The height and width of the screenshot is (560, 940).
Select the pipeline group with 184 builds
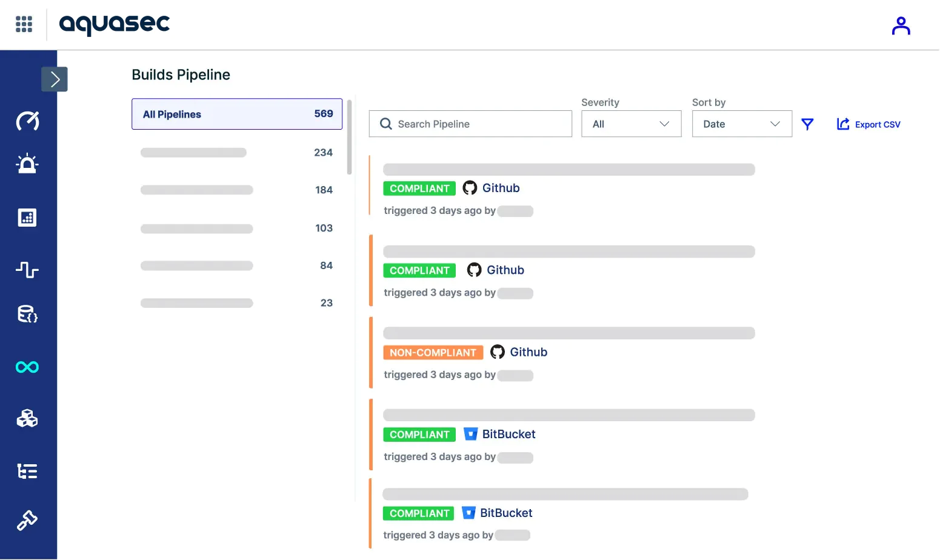point(237,190)
